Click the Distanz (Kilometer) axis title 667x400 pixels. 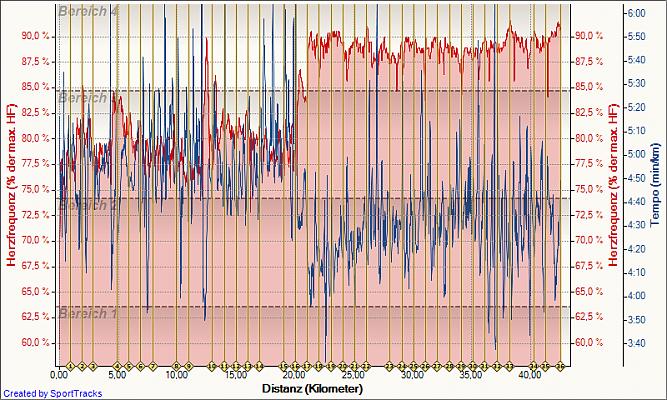coord(311,388)
